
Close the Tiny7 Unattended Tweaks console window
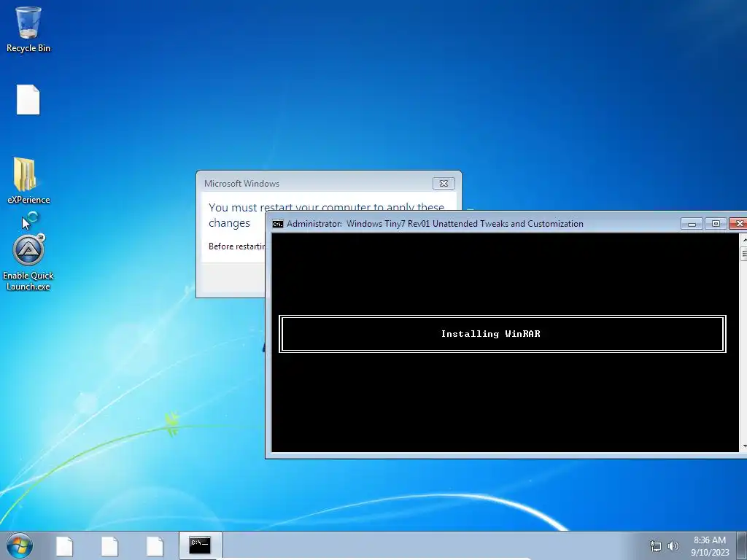pos(738,223)
